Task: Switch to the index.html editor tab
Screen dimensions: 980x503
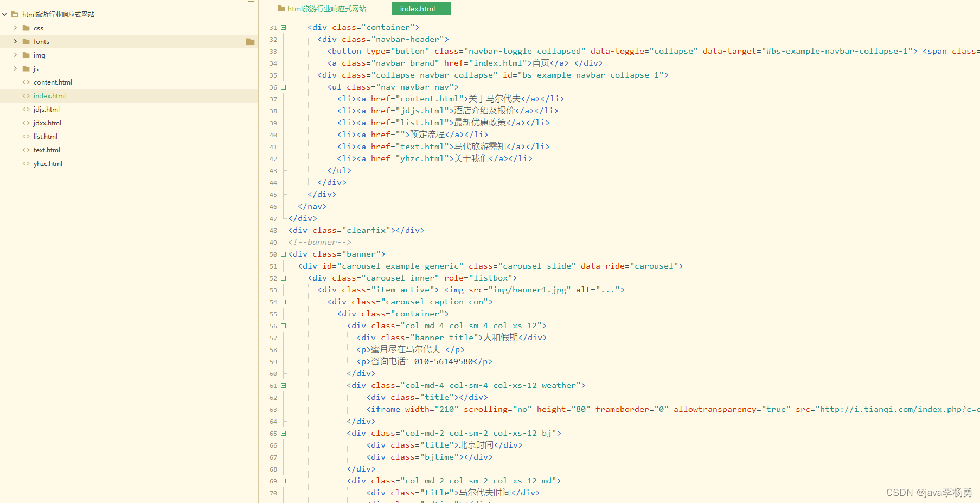Action: pyautogui.click(x=421, y=9)
